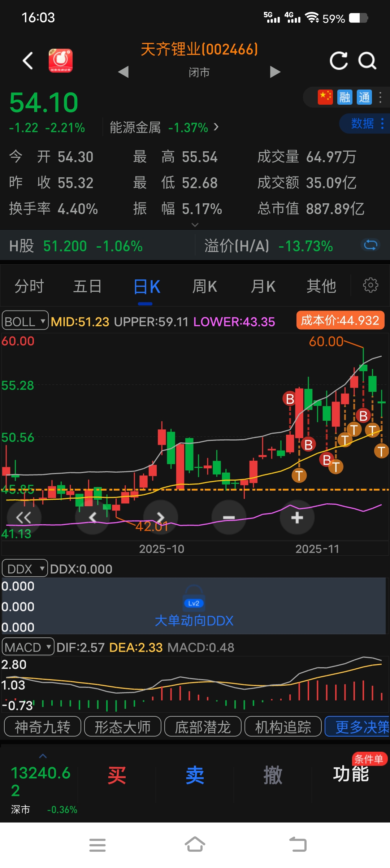Zoom out chart with minus button
This screenshot has width=390, height=868.
coord(229,517)
